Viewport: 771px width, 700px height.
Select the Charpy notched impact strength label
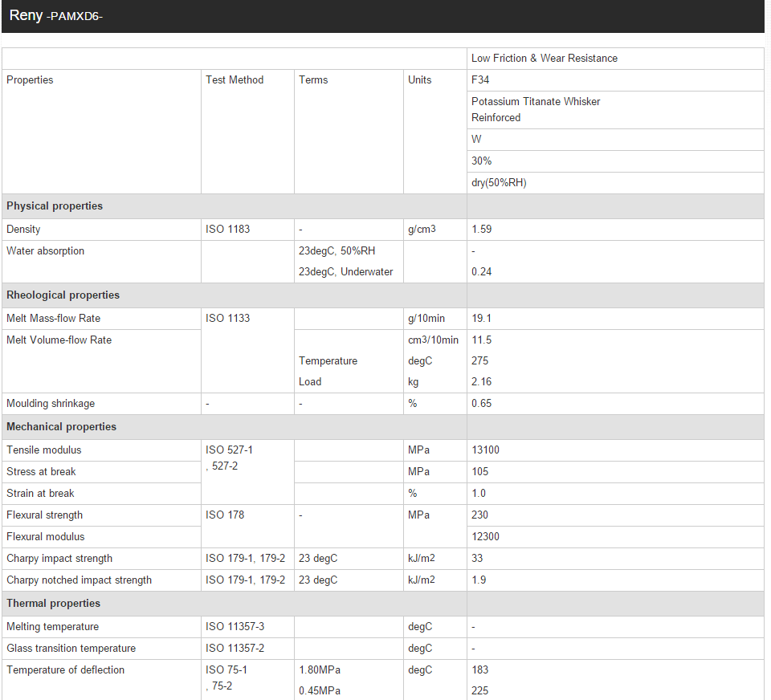tap(79, 580)
